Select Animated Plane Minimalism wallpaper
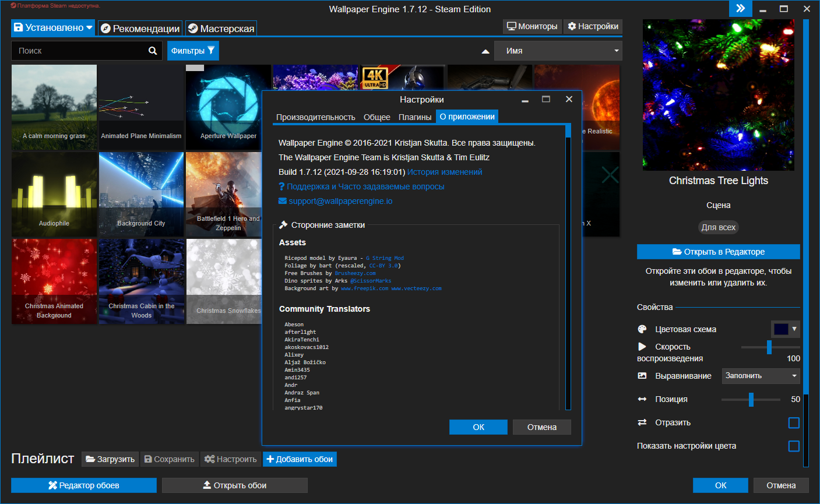This screenshot has height=504, width=820. (141, 107)
